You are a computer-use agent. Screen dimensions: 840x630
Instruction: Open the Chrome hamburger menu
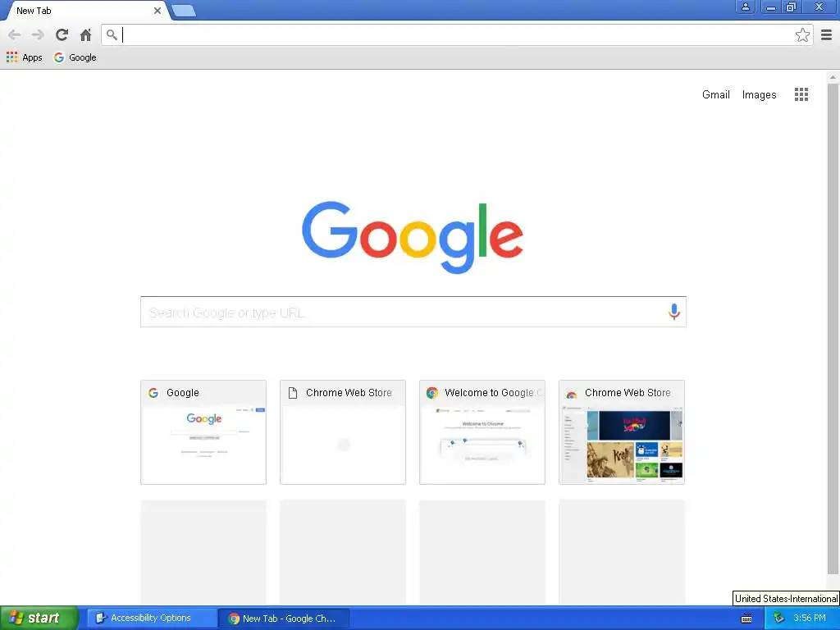pyautogui.click(x=827, y=34)
